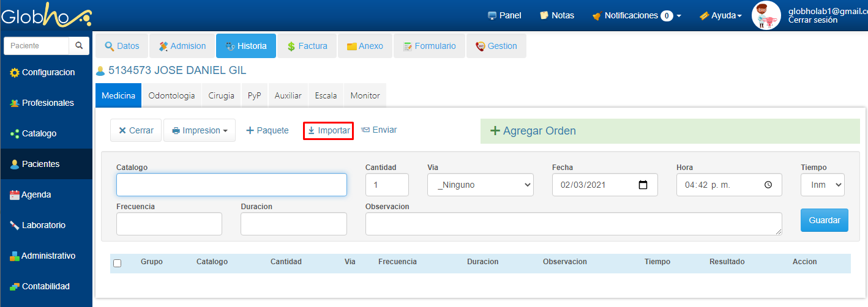Open Laboratorio from the sidebar

[x=43, y=225]
